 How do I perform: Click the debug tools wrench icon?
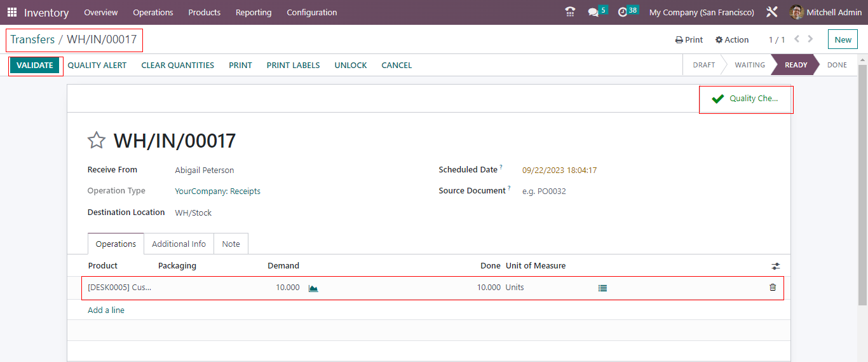tap(772, 13)
